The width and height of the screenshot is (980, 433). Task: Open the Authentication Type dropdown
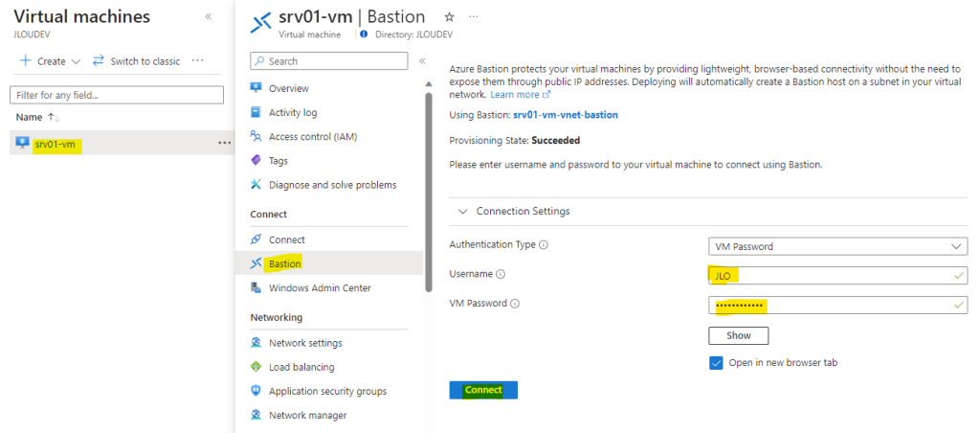[x=838, y=246]
